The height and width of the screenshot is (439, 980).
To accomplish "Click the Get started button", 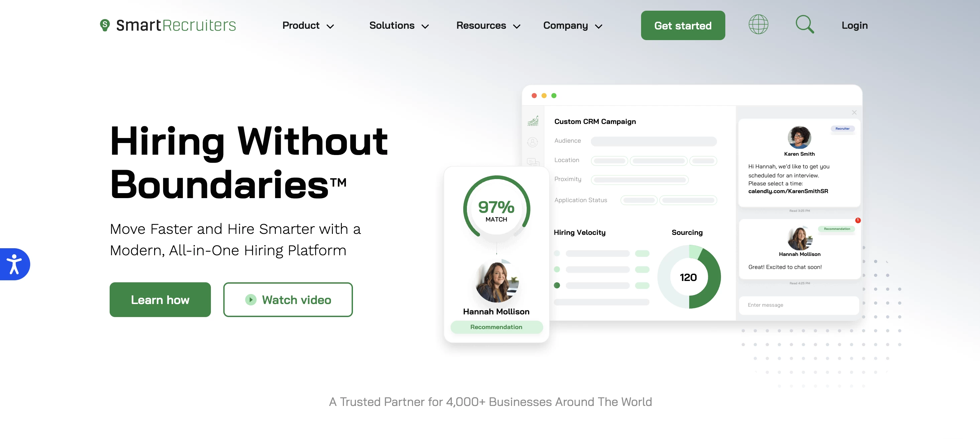I will click(683, 25).
